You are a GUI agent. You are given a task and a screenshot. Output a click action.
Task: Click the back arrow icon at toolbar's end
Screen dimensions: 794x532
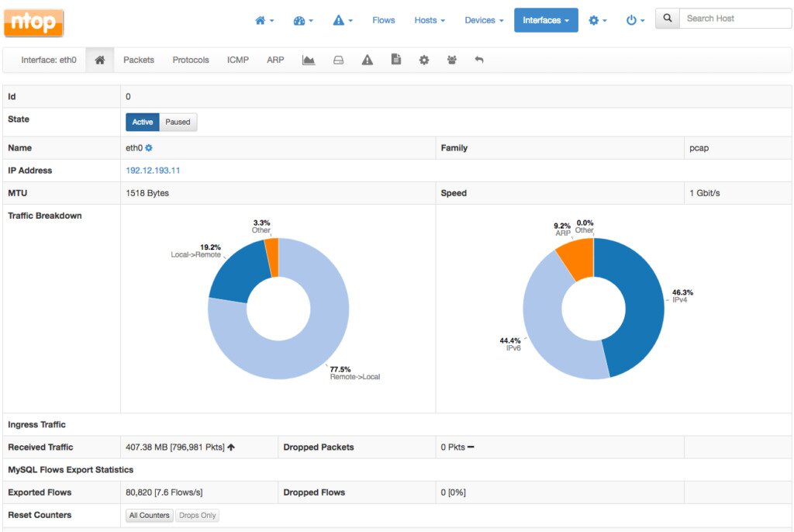480,60
